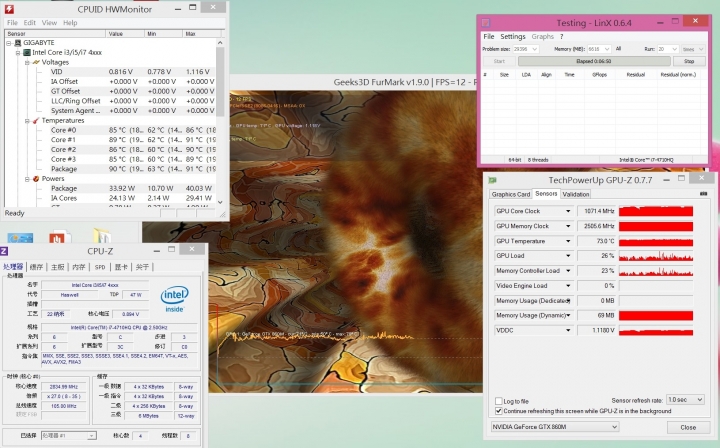Open the LinX Memory (MiB) dropdown
Image resolution: width=720 pixels, height=448 pixels.
pyautogui.click(x=599, y=49)
